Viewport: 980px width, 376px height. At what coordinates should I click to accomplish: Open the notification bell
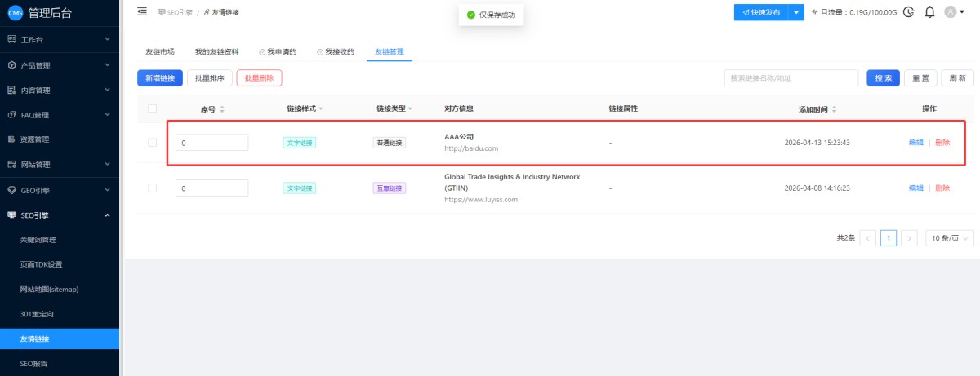tap(929, 12)
